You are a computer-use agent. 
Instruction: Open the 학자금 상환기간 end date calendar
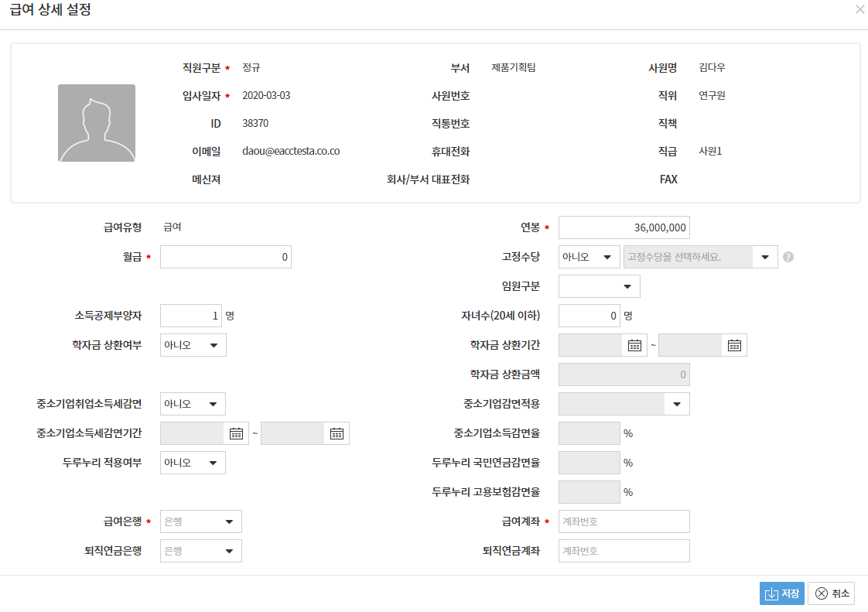[734, 346]
